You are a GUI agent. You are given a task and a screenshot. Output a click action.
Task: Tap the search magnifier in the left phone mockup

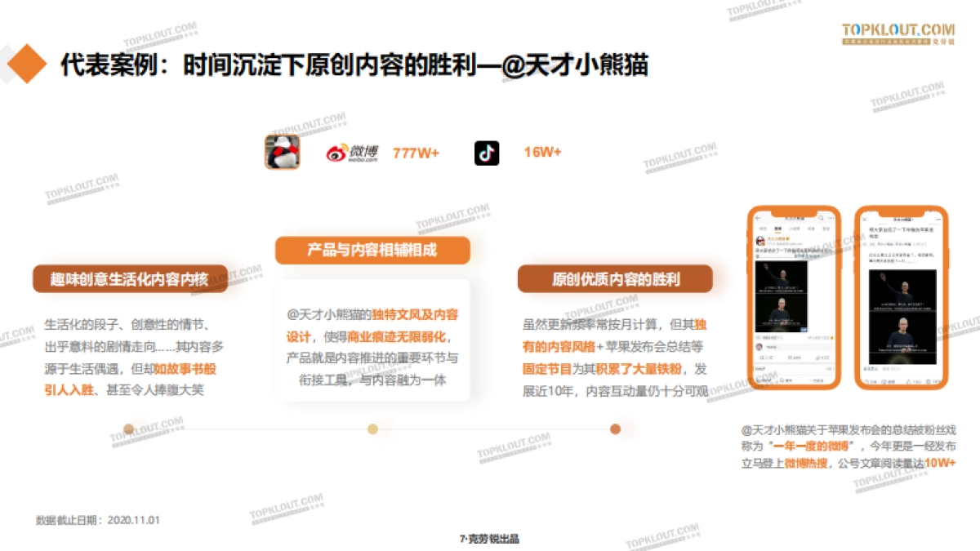[x=822, y=216]
